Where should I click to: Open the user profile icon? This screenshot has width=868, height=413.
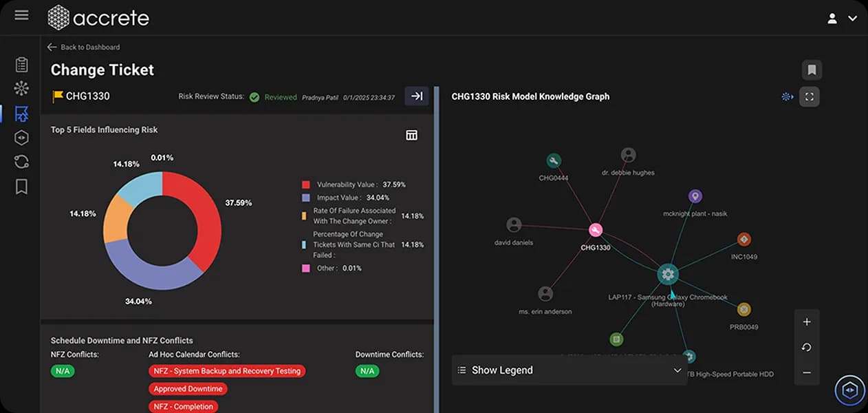click(832, 19)
